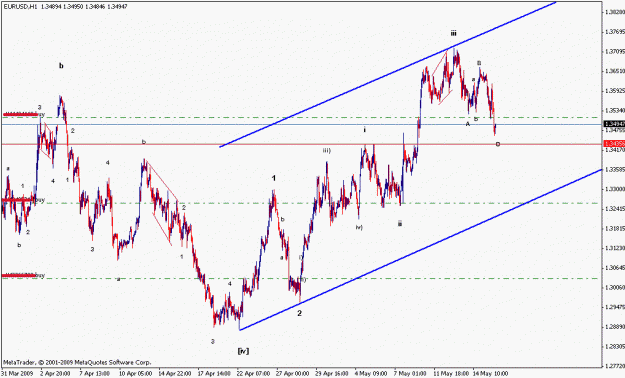The width and height of the screenshot is (625, 378).
Task: Select the wave label "A" near the blue horizontal line
Action: coord(468,124)
